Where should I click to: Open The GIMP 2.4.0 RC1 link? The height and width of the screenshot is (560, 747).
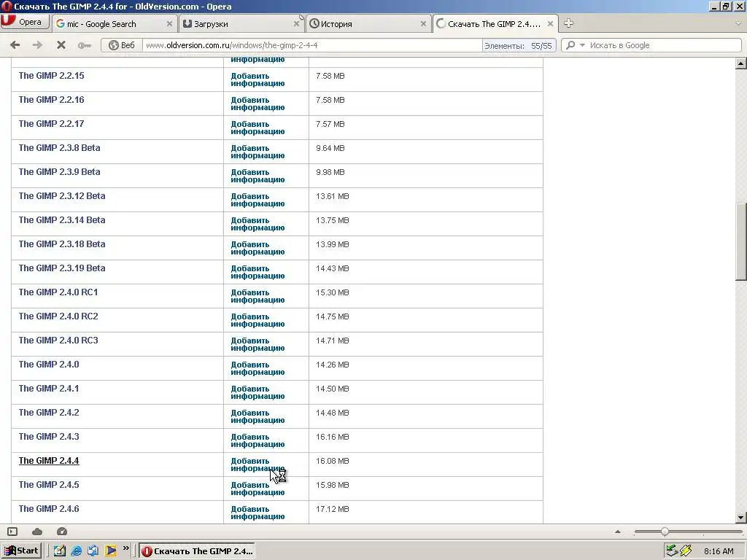(58, 292)
